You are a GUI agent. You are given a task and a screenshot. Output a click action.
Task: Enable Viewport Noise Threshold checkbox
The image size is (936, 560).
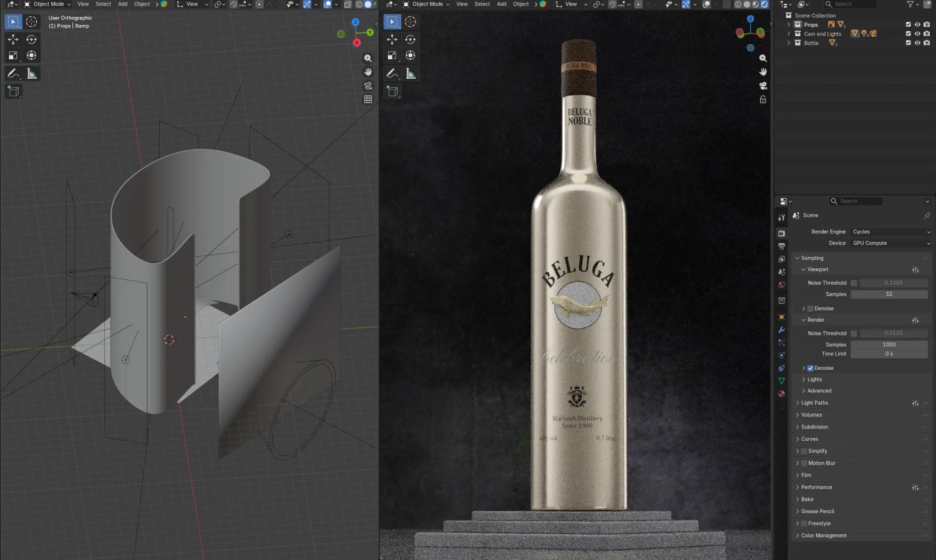pyautogui.click(x=854, y=283)
